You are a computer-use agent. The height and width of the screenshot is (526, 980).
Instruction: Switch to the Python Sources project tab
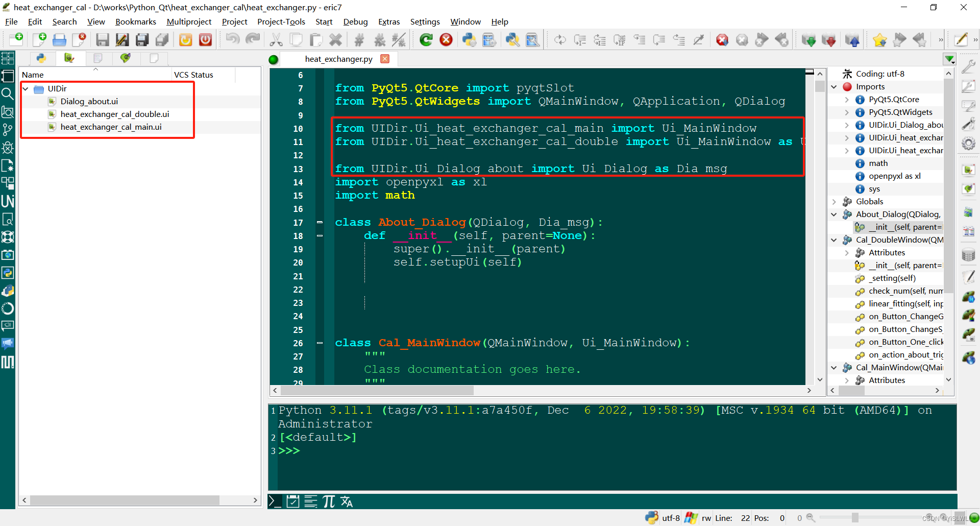click(x=41, y=58)
